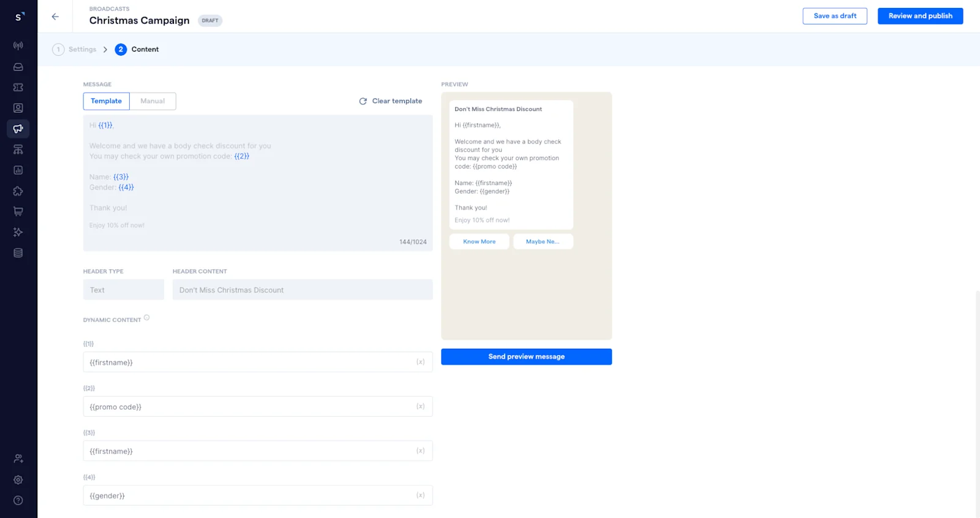Click Enjoy 10% off now! in preview
The image size is (980, 518).
[x=482, y=220]
